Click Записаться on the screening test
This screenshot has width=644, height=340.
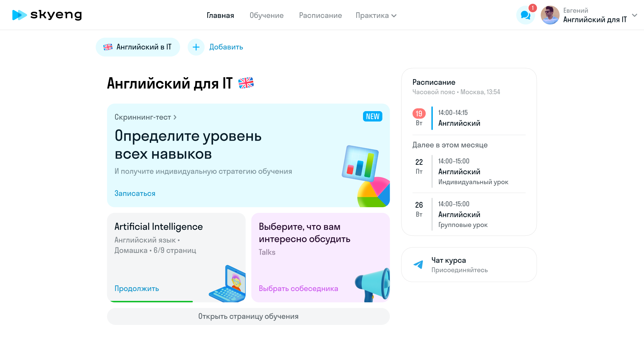coord(135,193)
